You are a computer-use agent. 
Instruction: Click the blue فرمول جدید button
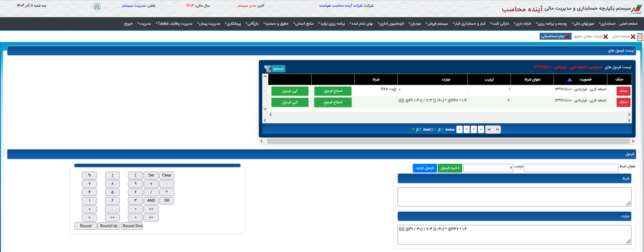click(x=425, y=168)
